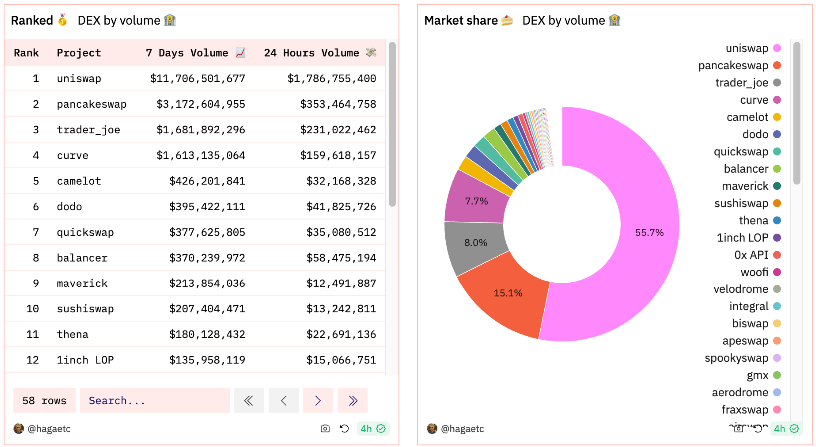This screenshot has height=447, width=816.
Task: Click the red 0x API legend dot
Action: click(777, 254)
